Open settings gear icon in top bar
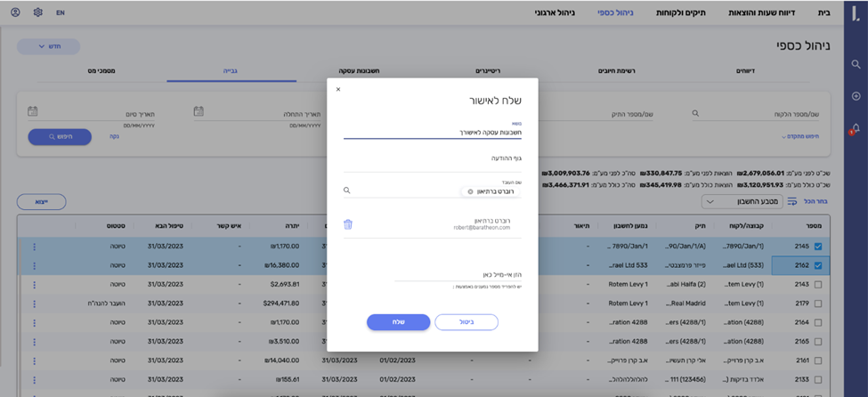868x397 pixels. pyautogui.click(x=37, y=12)
